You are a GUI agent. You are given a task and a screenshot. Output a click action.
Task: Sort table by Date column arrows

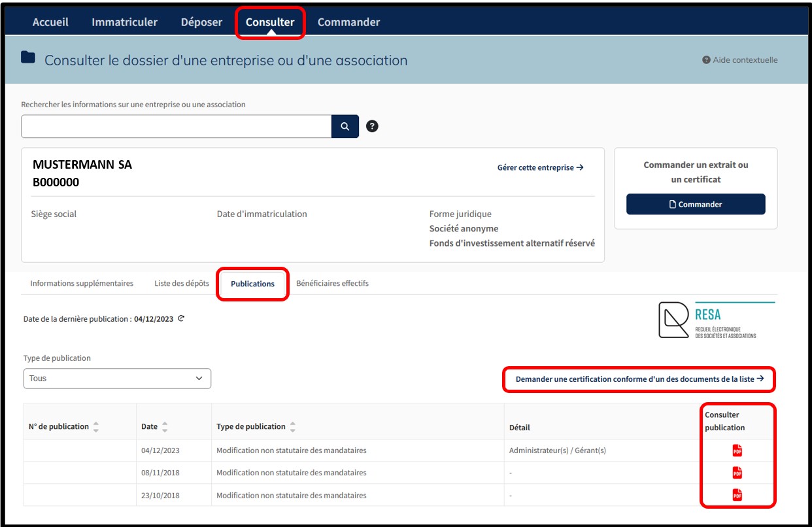(165, 427)
